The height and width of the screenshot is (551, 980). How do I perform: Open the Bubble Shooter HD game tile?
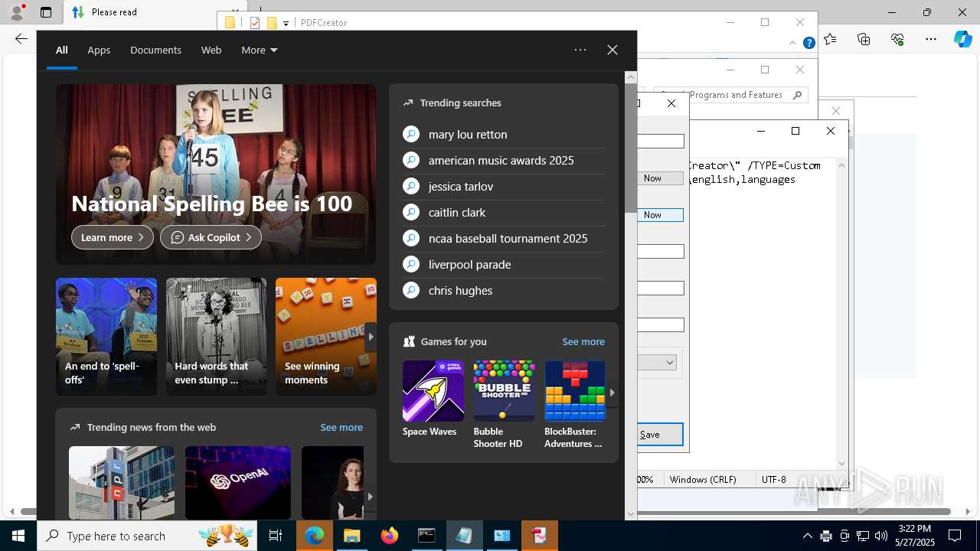click(504, 405)
